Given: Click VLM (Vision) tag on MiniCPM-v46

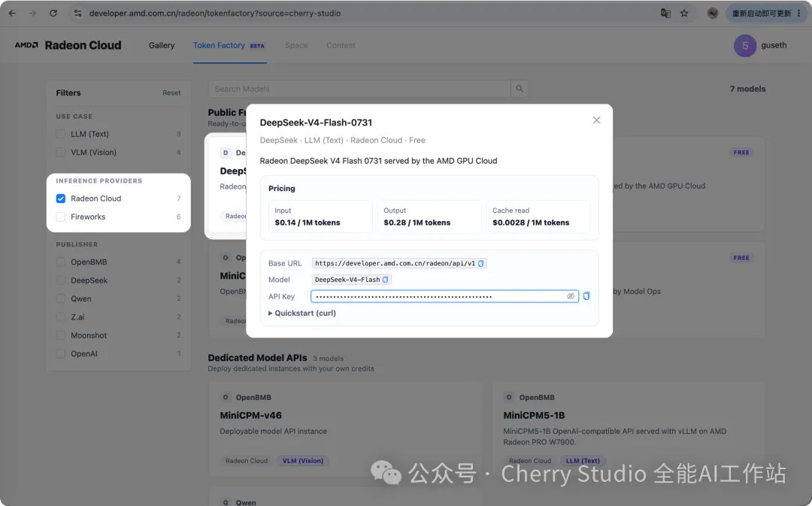Looking at the screenshot, I should [x=303, y=461].
